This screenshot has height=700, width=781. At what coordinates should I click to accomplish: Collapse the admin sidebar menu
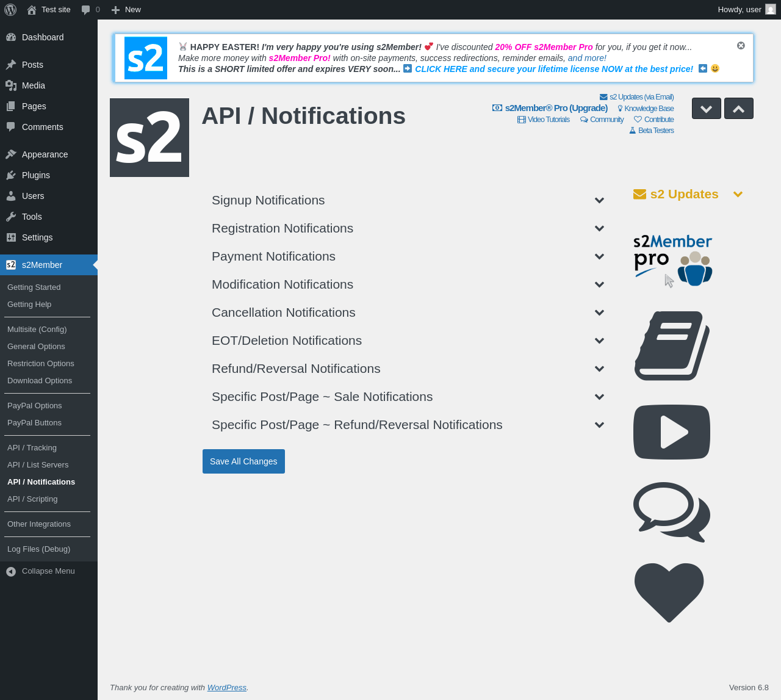(x=49, y=571)
